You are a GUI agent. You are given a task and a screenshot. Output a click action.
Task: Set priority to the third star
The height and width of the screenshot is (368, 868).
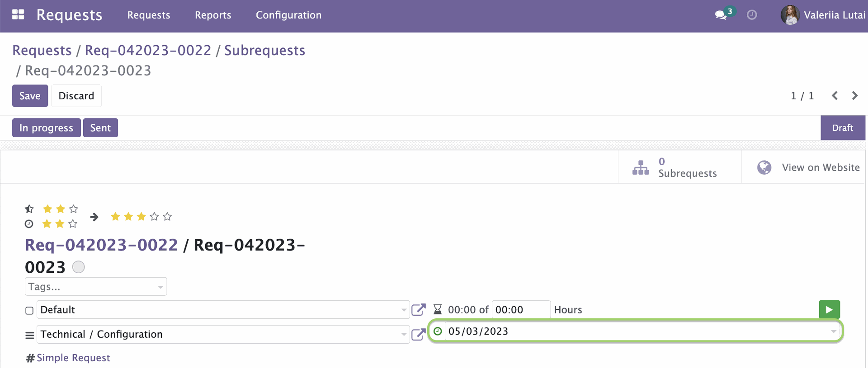(x=74, y=209)
